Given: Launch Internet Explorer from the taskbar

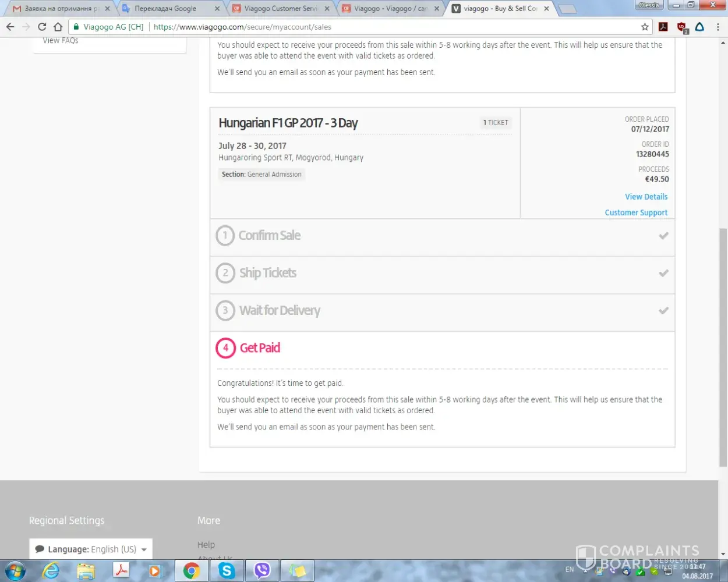Looking at the screenshot, I should pos(51,571).
